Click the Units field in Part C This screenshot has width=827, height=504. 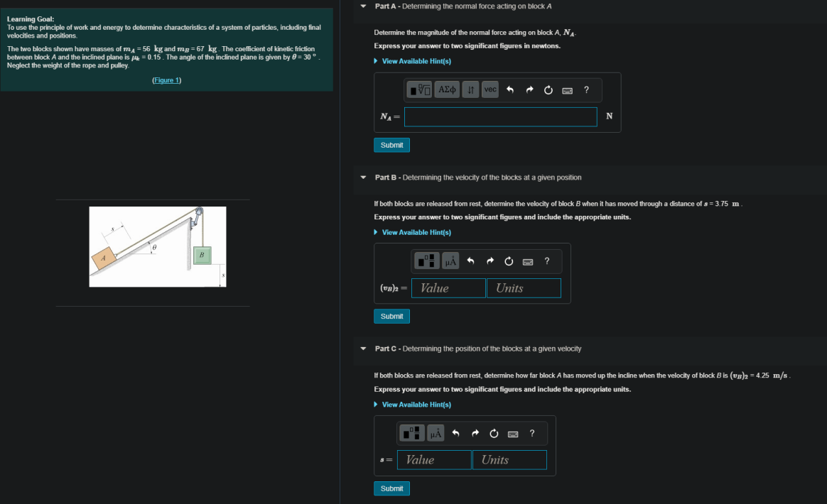coord(509,460)
